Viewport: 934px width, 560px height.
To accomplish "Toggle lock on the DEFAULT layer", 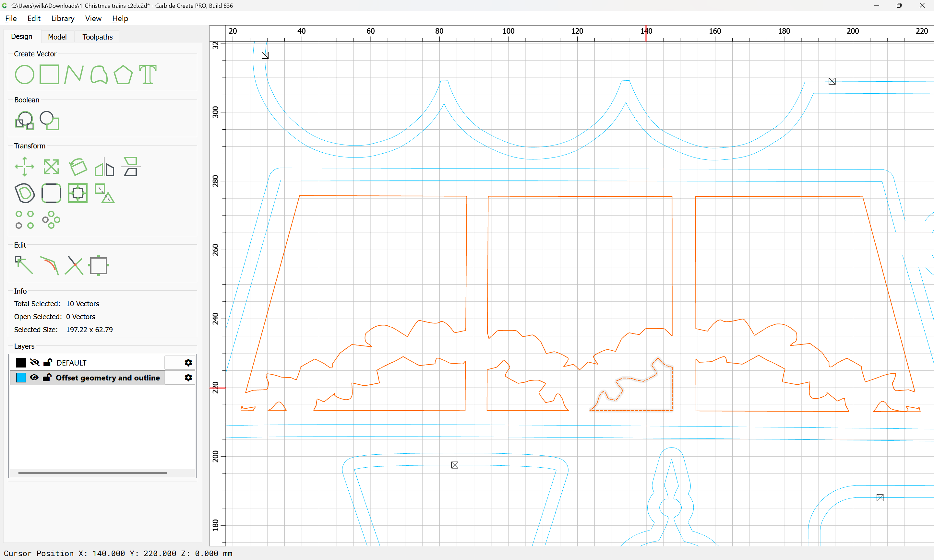I will pyautogui.click(x=48, y=363).
